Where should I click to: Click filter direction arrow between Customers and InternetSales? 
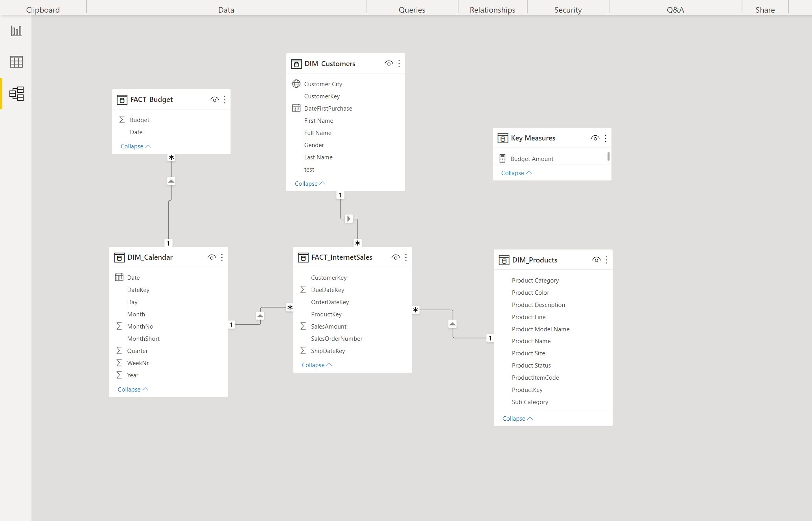click(x=348, y=219)
